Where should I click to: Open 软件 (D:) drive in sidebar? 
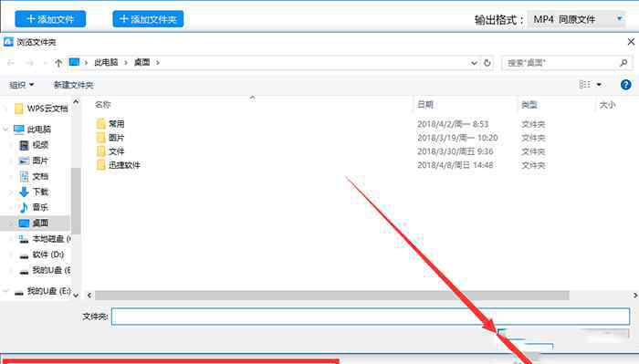click(x=48, y=255)
